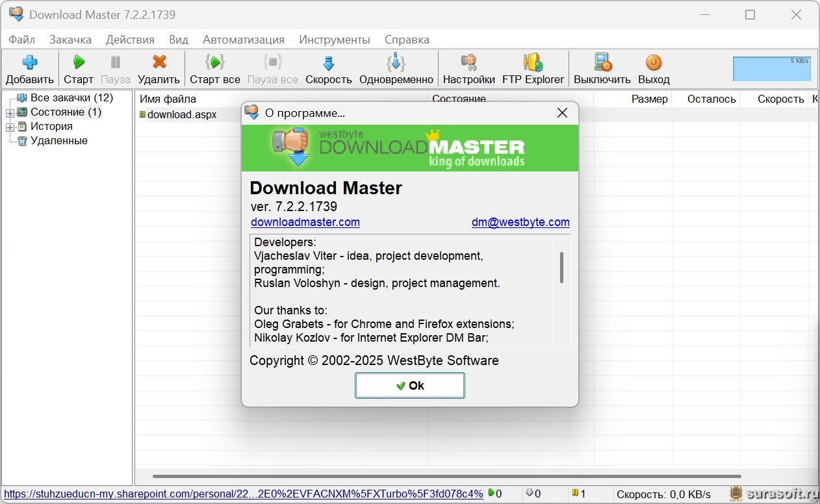Expand the Состояние tree node
This screenshot has width=820, height=504.
tap(10, 113)
